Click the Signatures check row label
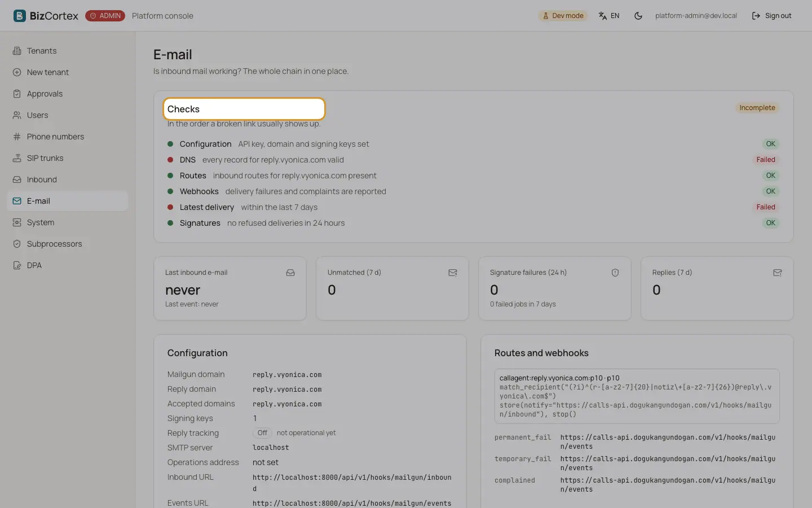 coord(200,223)
